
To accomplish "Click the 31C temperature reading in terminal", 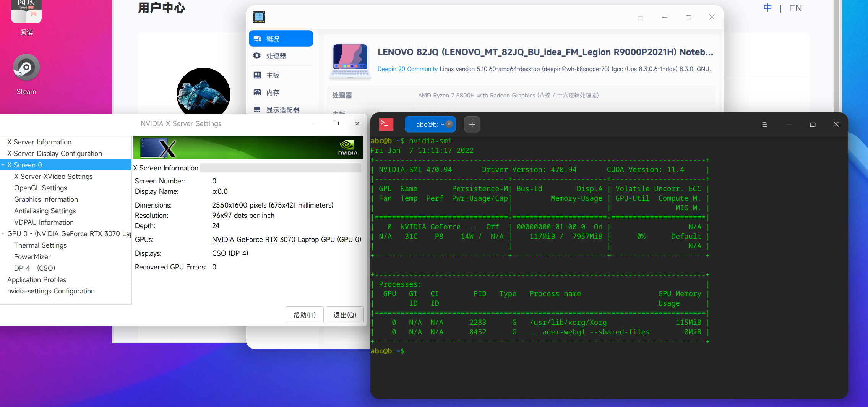I will (411, 237).
